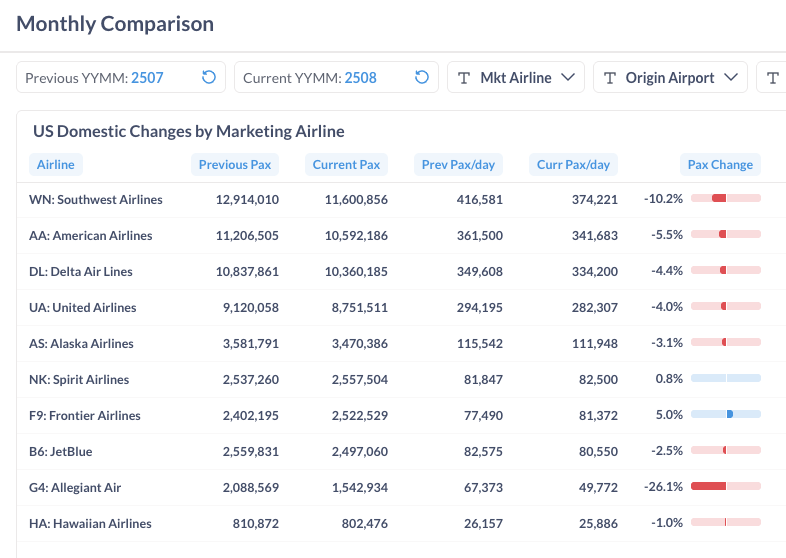Edit the Current YYMM value 2508
Viewport: 786px width, 558px height.
tap(360, 78)
